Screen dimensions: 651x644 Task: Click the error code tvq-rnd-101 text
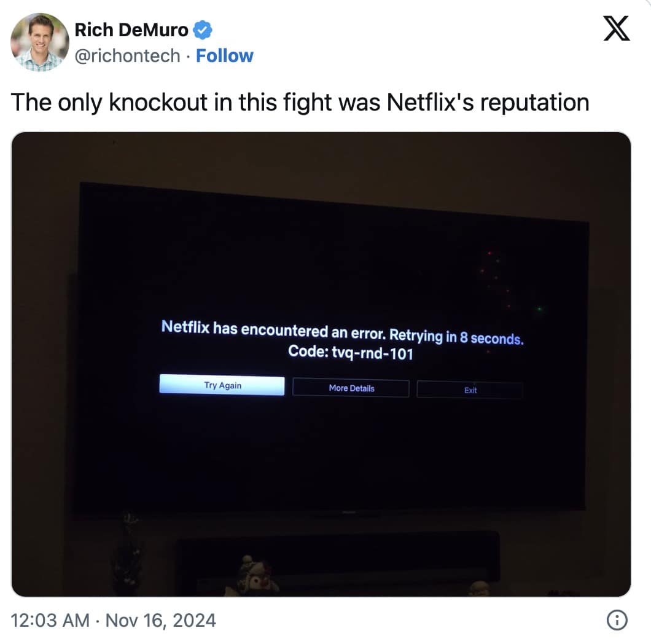click(x=351, y=353)
